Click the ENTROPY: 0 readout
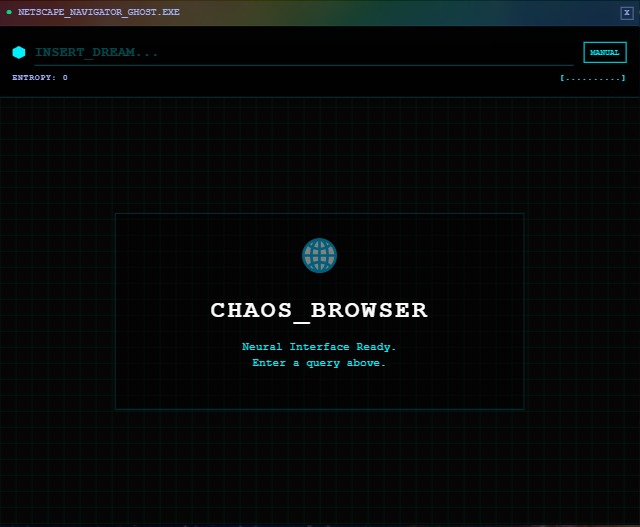The image size is (640, 527). click(40, 78)
